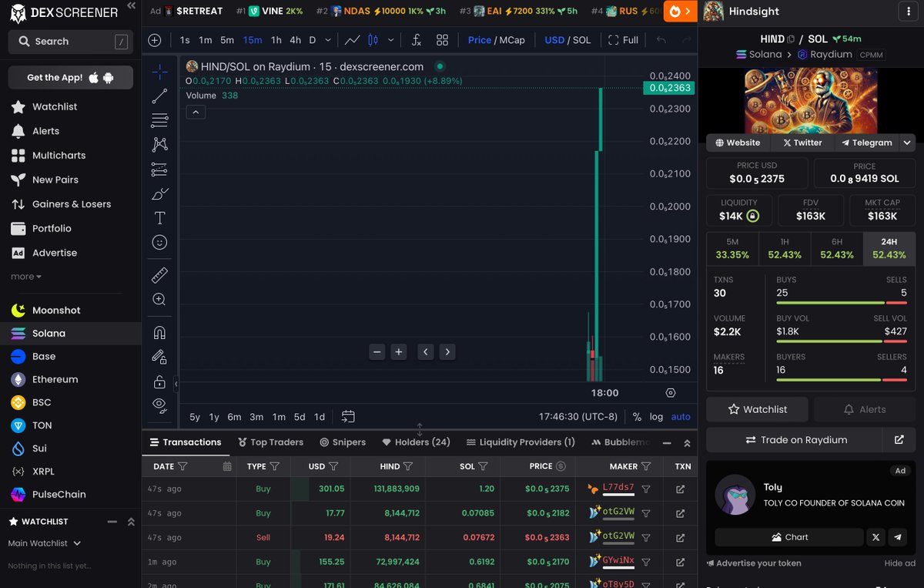The image size is (924, 588).
Task: Select the Base chain in sidebar
Action: [44, 356]
